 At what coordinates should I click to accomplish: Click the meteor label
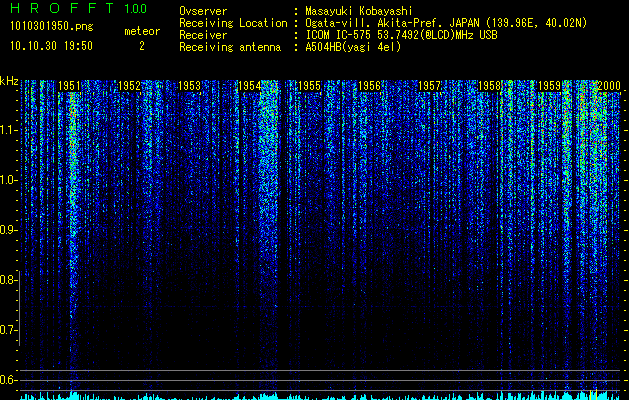click(142, 31)
